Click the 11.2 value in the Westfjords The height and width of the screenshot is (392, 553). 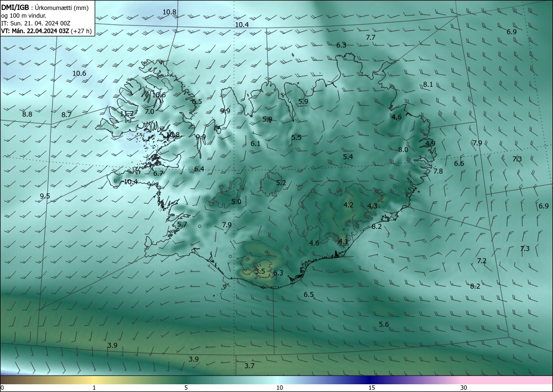click(x=127, y=114)
